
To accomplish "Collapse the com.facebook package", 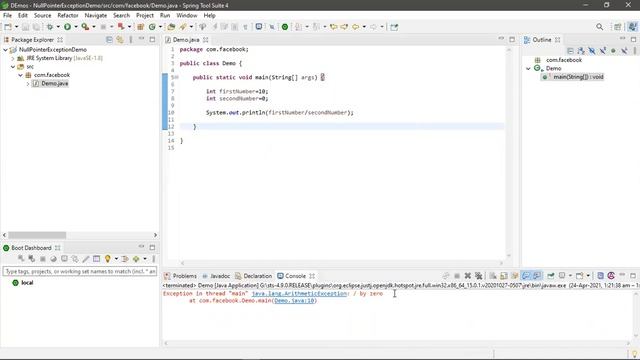I will pyautogui.click(x=20, y=75).
